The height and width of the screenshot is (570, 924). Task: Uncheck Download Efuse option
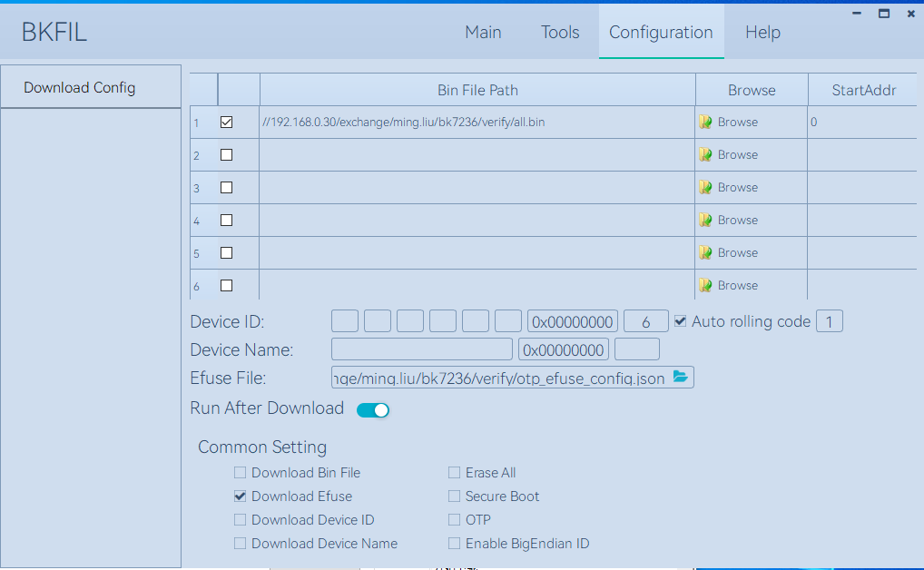[240, 496]
